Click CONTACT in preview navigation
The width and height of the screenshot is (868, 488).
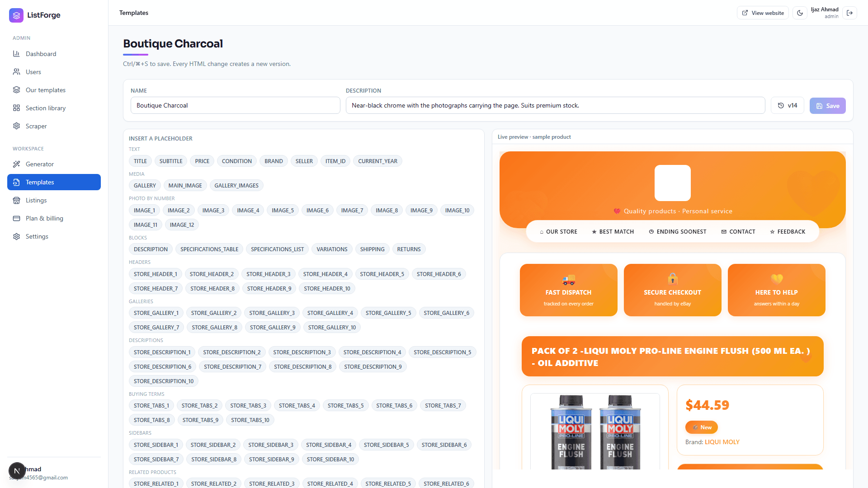(738, 231)
